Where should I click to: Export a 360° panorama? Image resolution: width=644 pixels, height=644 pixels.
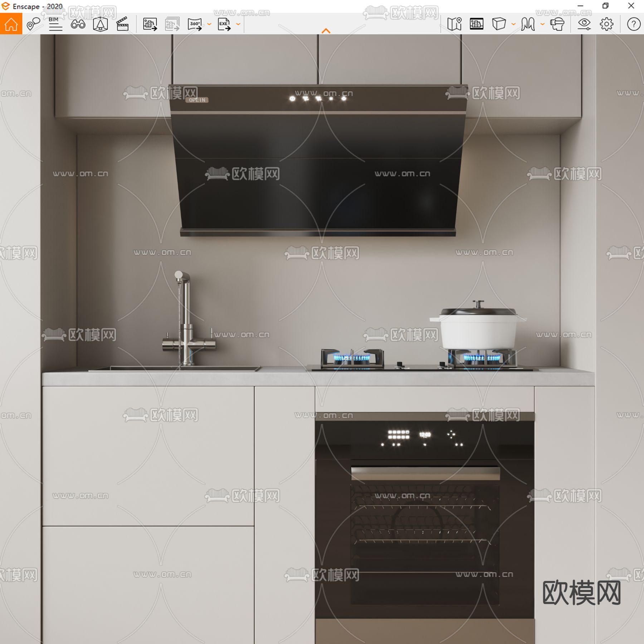point(194,24)
